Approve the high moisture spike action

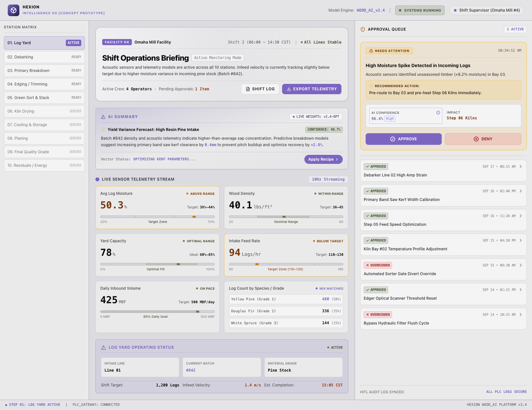404,139
